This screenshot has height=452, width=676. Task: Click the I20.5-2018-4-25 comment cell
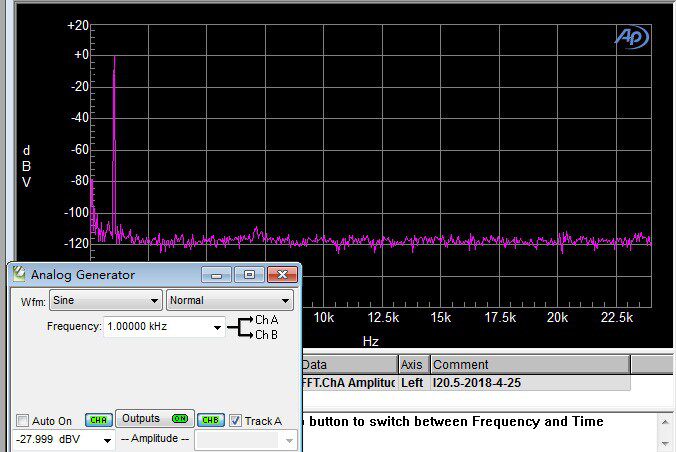(x=530, y=383)
